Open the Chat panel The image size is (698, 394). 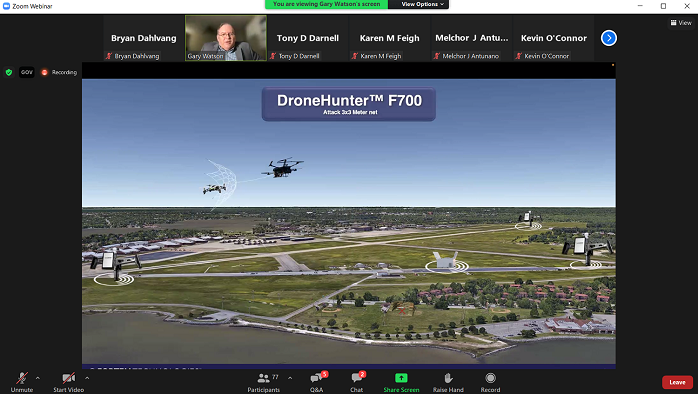pos(357,382)
